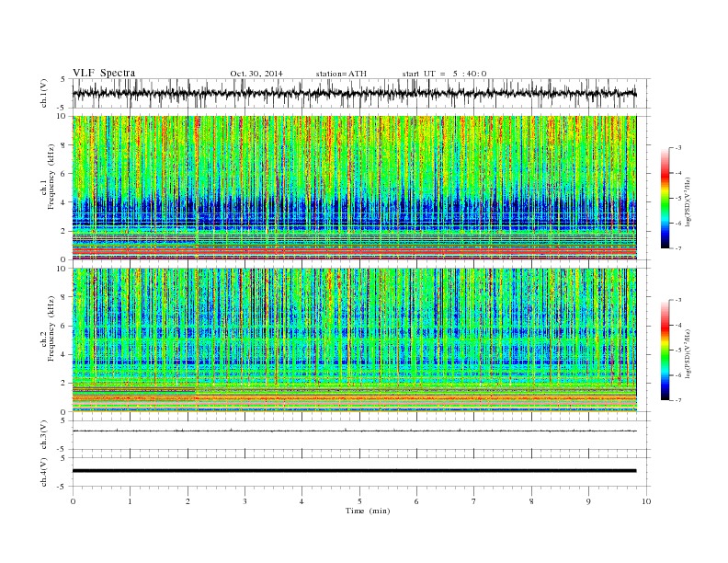Click the thick ch.4 voltage trace
The width and height of the screenshot is (728, 563).
tap(354, 471)
